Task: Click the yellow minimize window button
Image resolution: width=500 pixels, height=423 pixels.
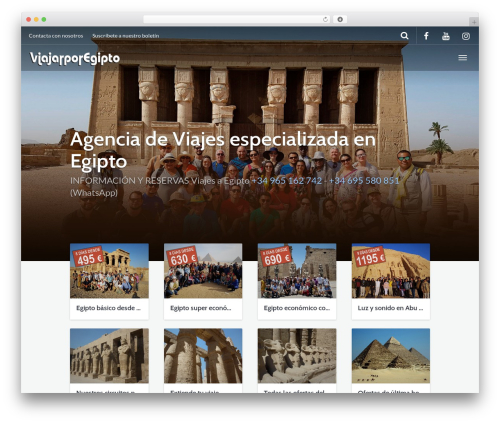Action: [x=36, y=19]
